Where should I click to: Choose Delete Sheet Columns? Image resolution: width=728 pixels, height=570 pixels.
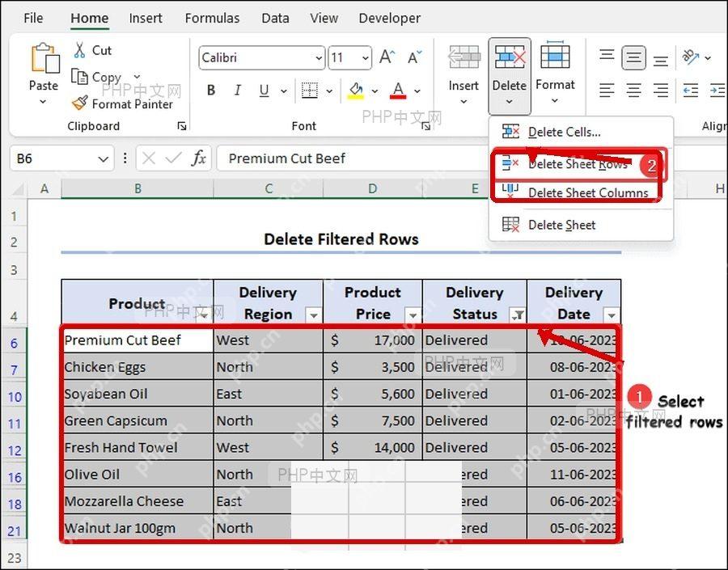(581, 192)
